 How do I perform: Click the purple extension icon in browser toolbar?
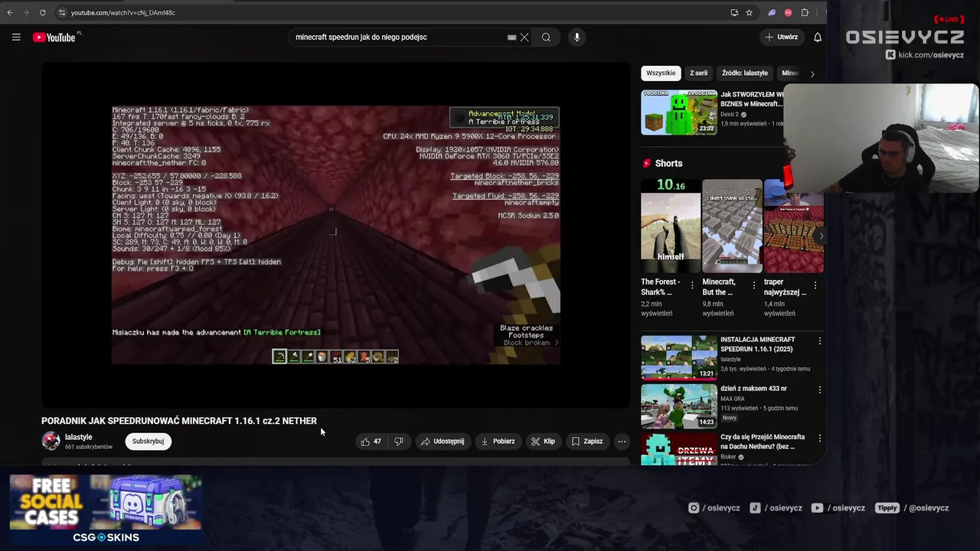[772, 12]
